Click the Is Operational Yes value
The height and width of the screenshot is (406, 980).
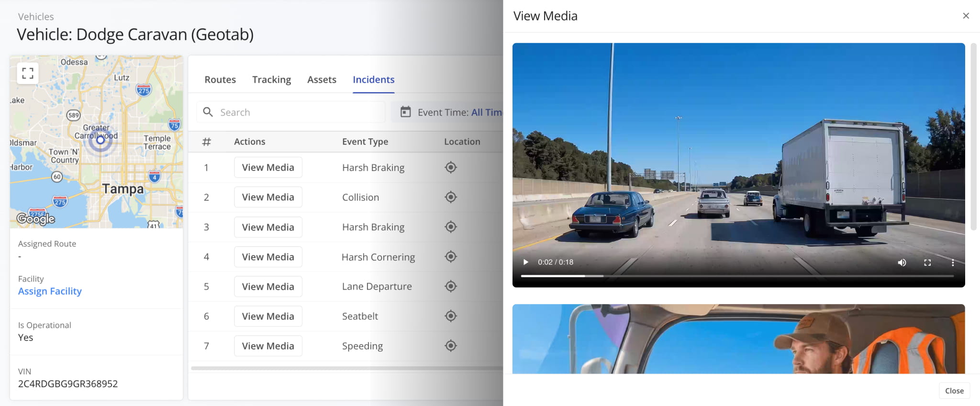[26, 338]
